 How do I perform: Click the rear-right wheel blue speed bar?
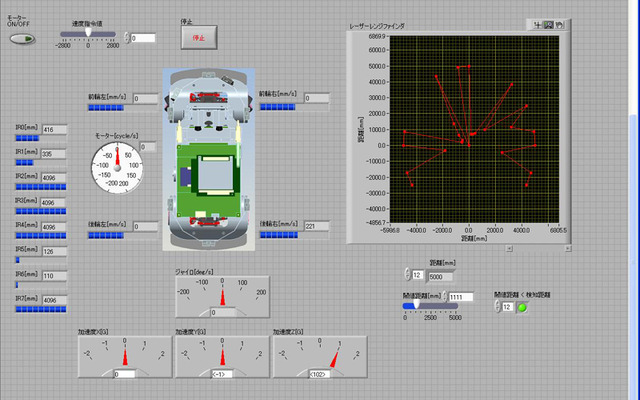[x=294, y=235]
